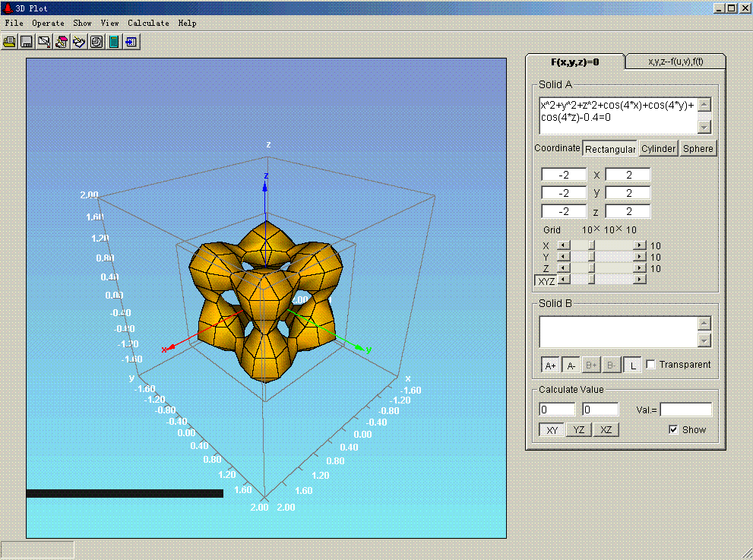Click the Solid A equation text box

click(619, 116)
